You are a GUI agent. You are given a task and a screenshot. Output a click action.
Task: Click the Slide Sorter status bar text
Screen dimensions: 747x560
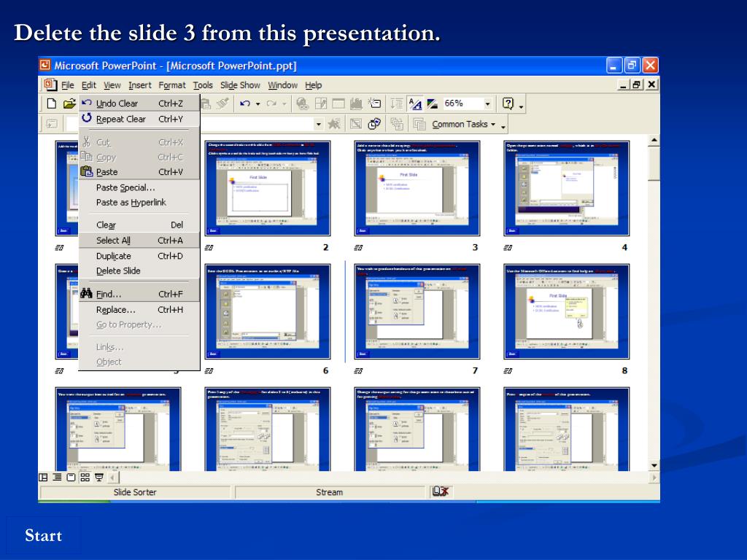point(135,492)
